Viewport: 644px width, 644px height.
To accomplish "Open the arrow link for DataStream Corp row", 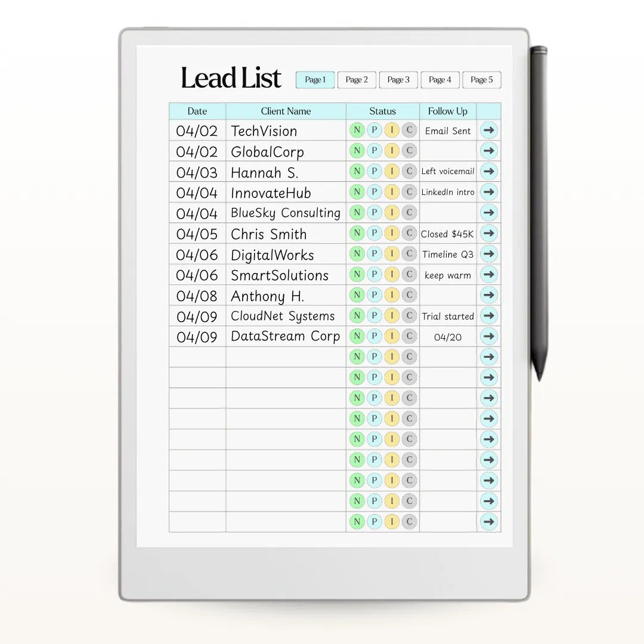I will 489,336.
